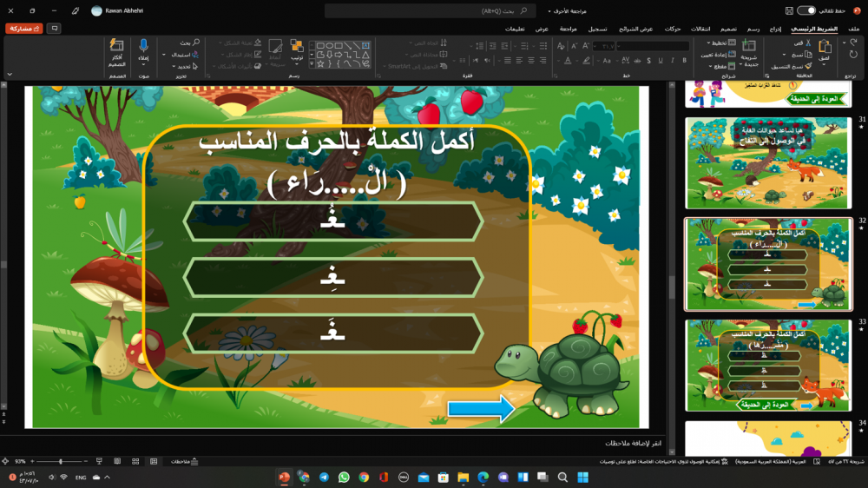Open the Home (الشريط الرئيسي) tab
Viewport: 868px width, 488px height.
click(x=814, y=29)
